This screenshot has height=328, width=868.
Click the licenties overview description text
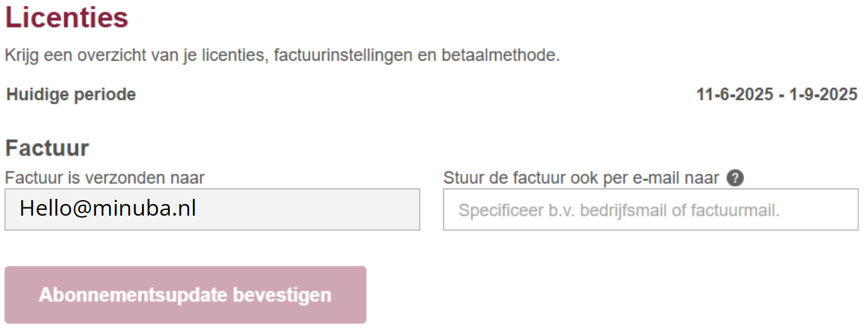click(x=282, y=56)
